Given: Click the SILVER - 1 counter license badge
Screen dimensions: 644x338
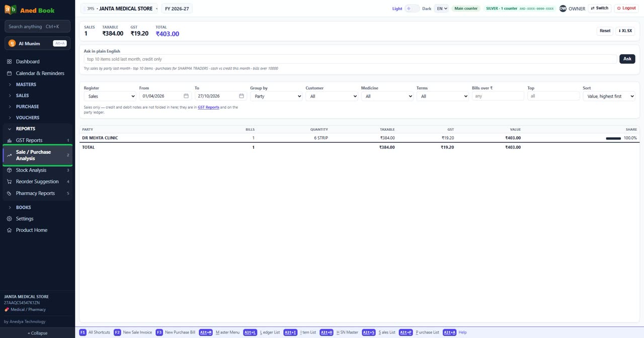Looking at the screenshot, I should (520, 9).
